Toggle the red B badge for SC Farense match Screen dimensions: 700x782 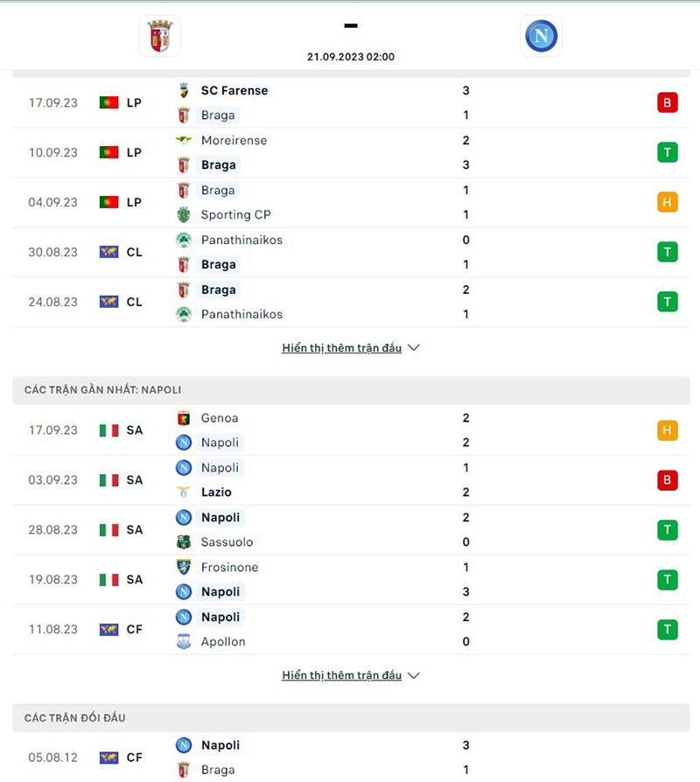point(668,102)
